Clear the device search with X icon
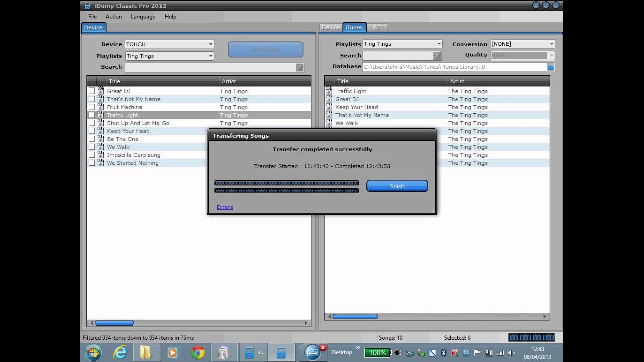Screen dimensions: 644x362 (300, 67)
